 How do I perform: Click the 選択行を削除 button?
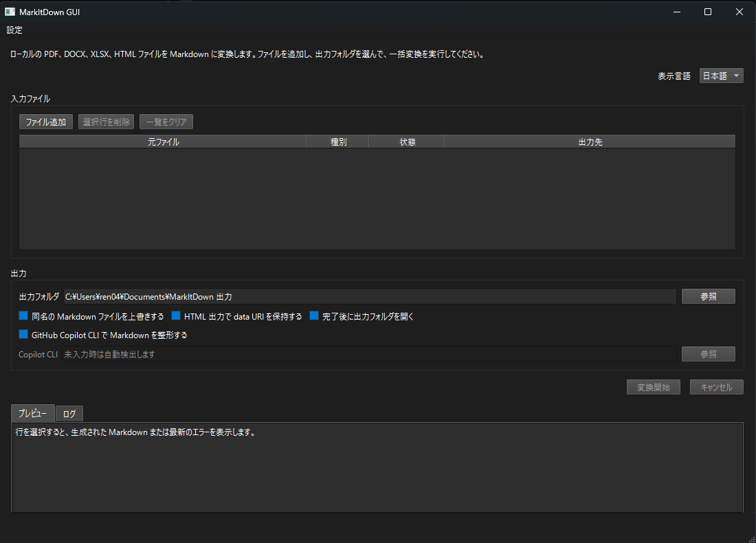(106, 122)
